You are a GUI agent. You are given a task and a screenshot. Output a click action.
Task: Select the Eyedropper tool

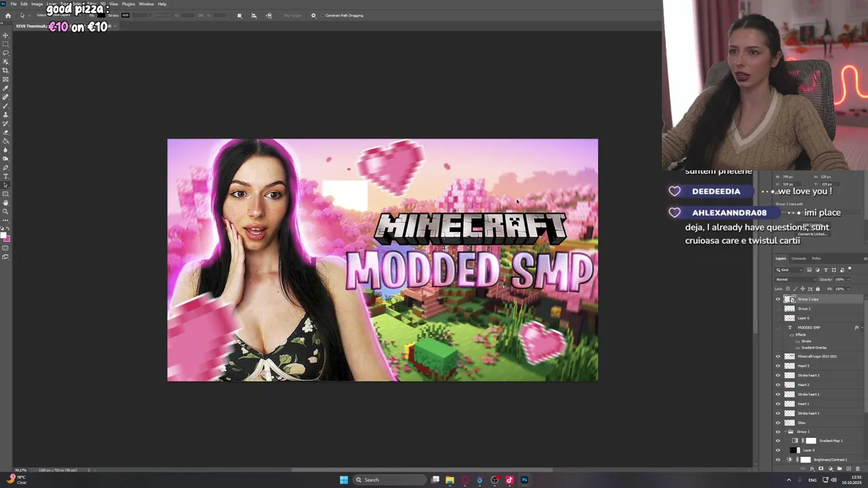click(x=5, y=87)
